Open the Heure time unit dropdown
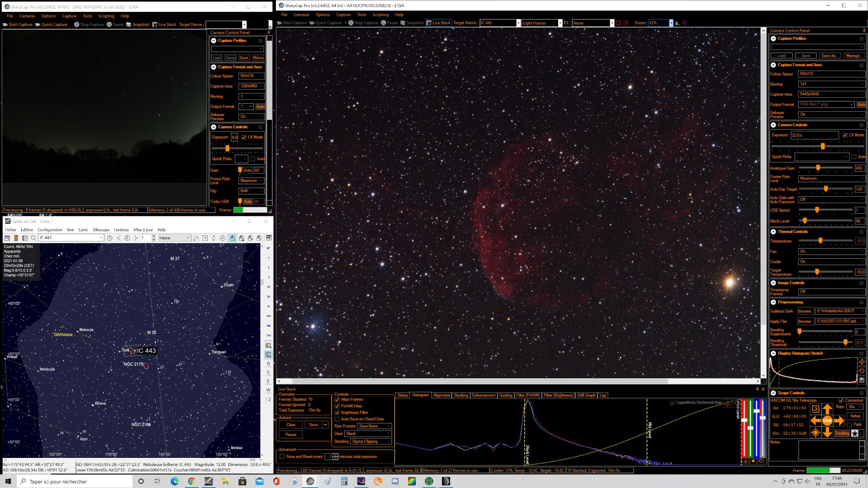The width and height of the screenshot is (868, 488). [174, 238]
